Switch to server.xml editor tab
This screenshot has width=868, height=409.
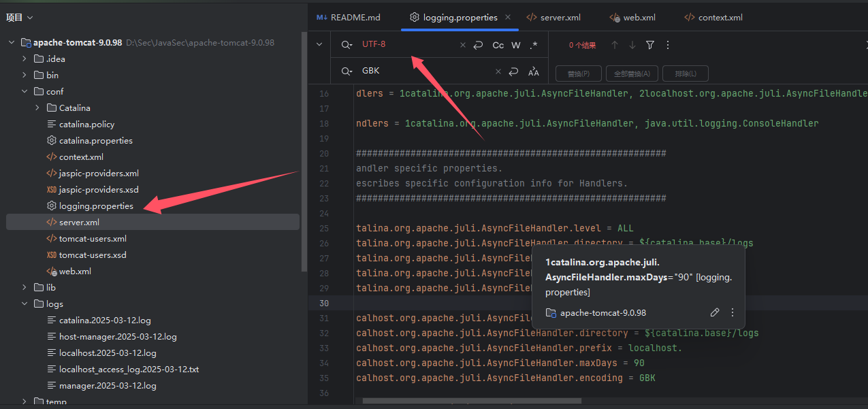553,18
